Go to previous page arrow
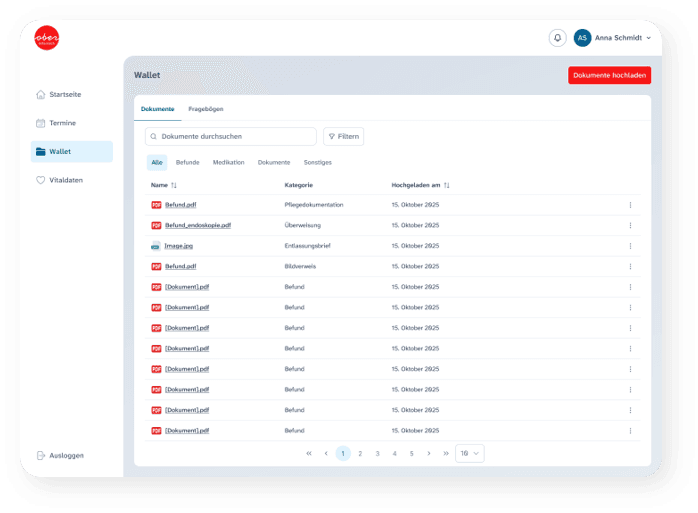Image resolution: width=698 pixels, height=513 pixels. point(326,453)
